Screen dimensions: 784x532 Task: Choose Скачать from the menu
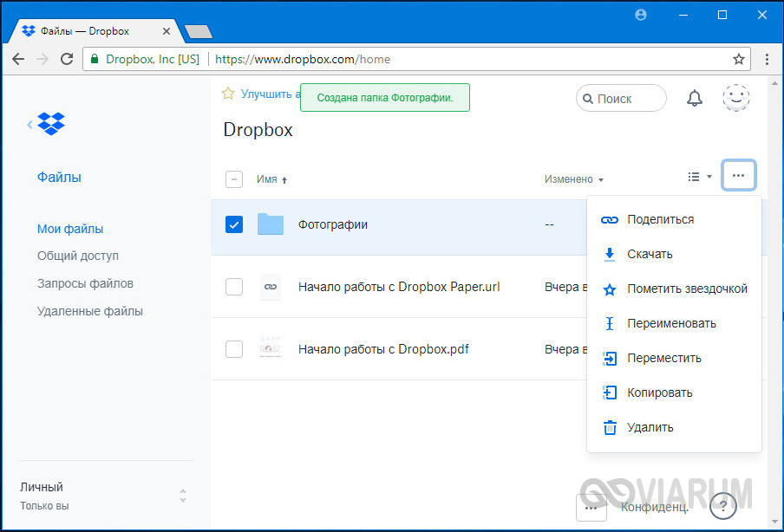click(674, 254)
